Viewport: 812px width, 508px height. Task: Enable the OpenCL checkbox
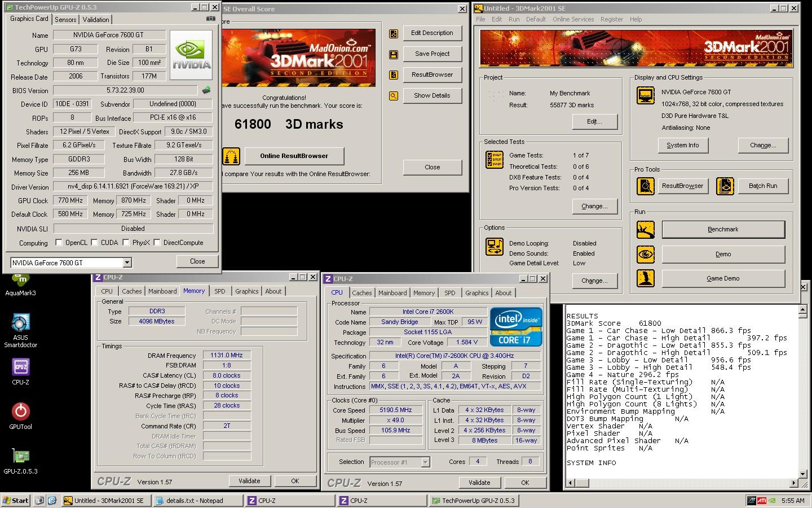[x=59, y=243]
